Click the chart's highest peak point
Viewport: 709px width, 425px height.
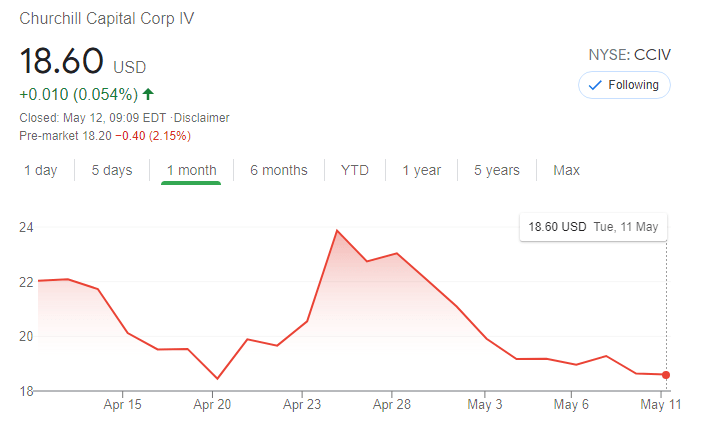(337, 231)
